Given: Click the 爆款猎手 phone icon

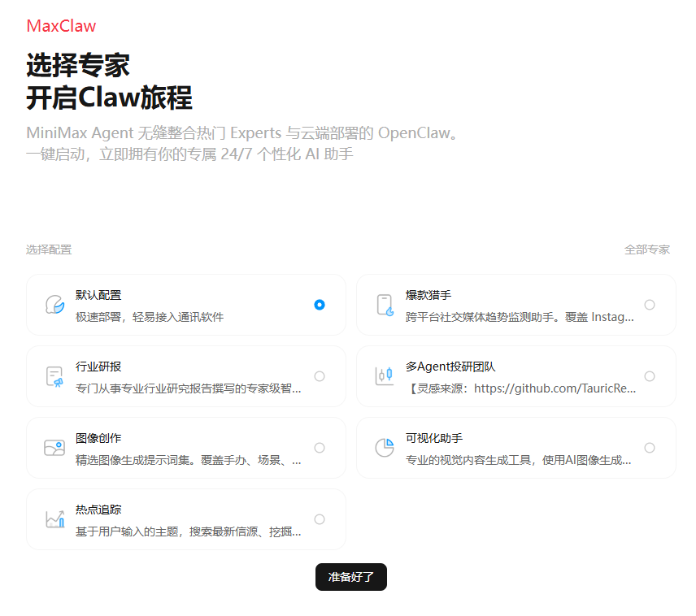Looking at the screenshot, I should [x=385, y=305].
